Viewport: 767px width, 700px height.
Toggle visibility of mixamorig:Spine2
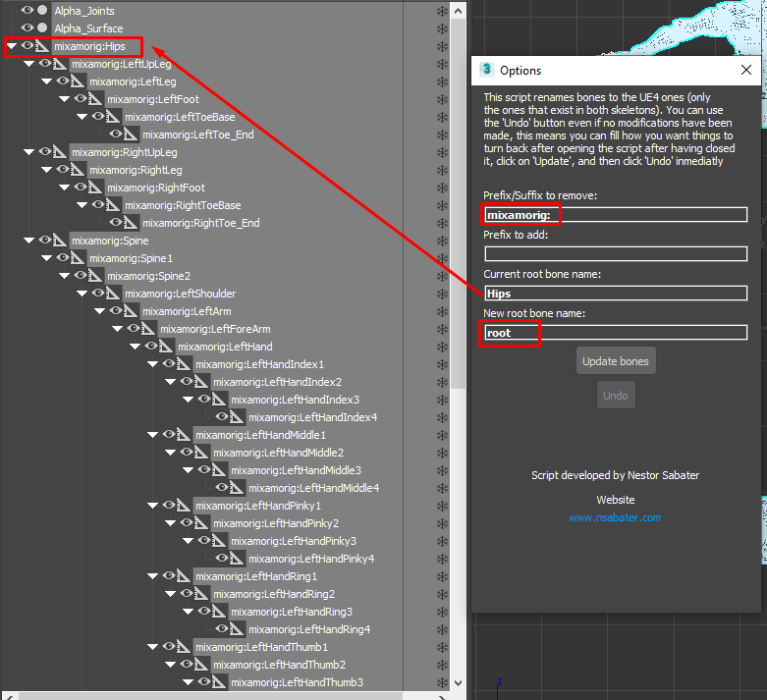tap(81, 276)
